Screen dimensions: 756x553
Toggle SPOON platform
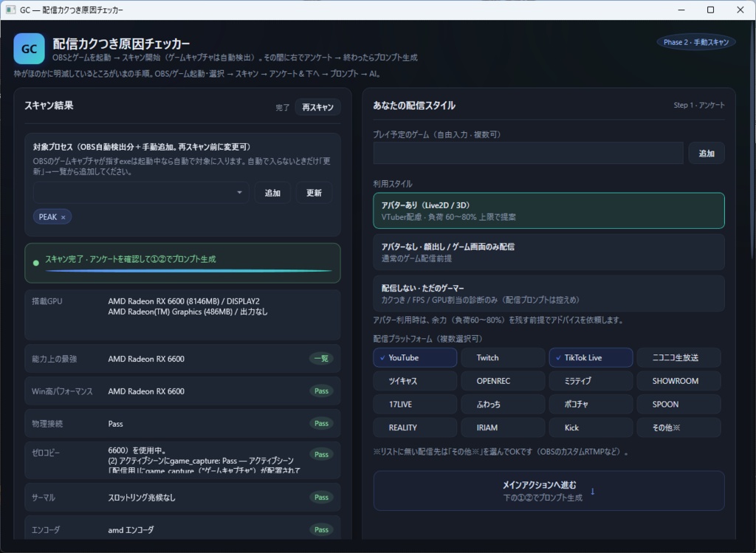tap(679, 404)
